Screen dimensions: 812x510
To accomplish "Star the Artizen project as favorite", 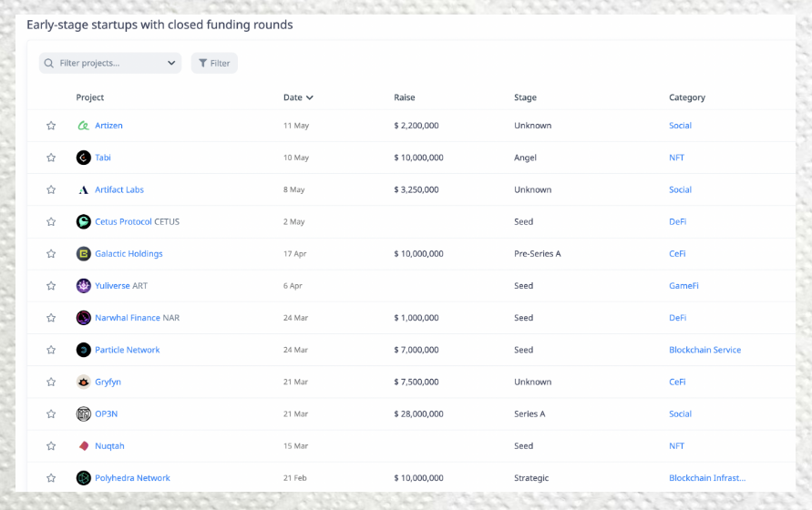I will (51, 126).
